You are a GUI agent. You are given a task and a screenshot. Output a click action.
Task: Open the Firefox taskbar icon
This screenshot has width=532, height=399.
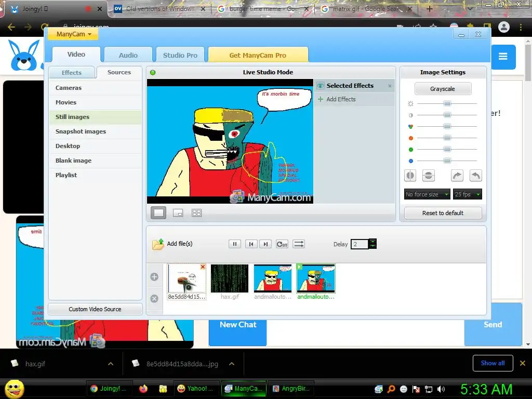pos(143,389)
